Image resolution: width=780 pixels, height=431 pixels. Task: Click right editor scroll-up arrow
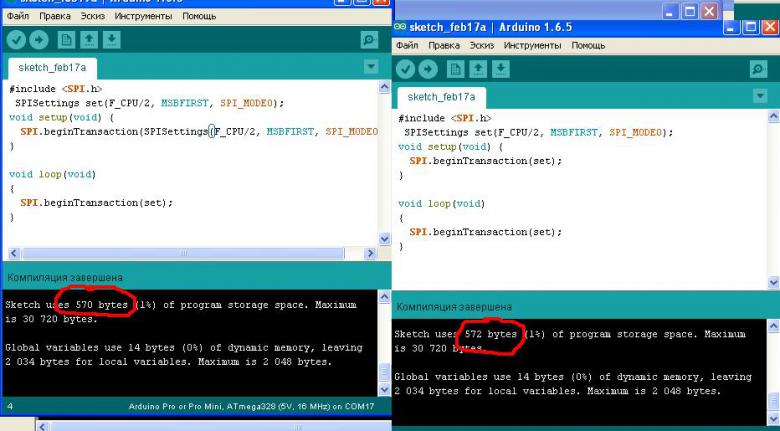click(774, 116)
